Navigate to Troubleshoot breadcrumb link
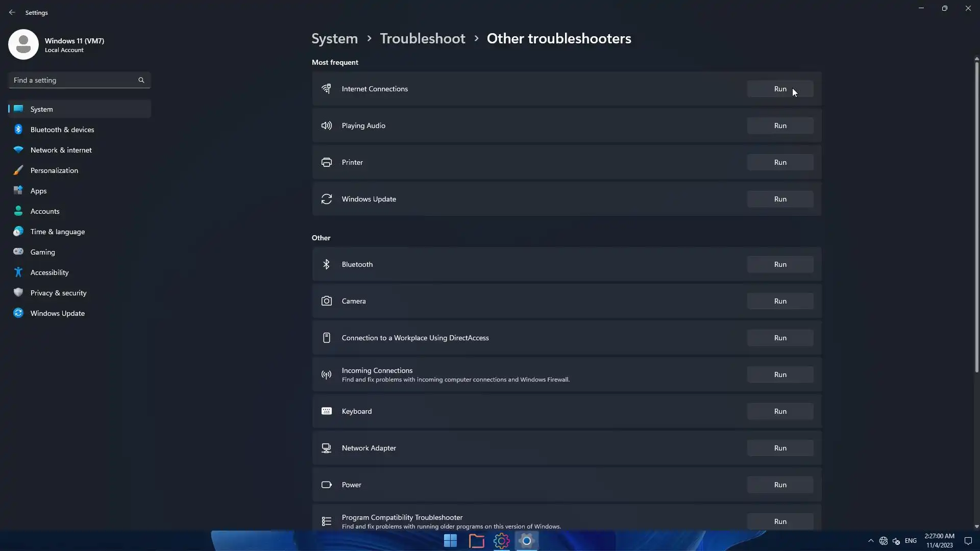Screen dimensions: 980x551 (x=422, y=39)
